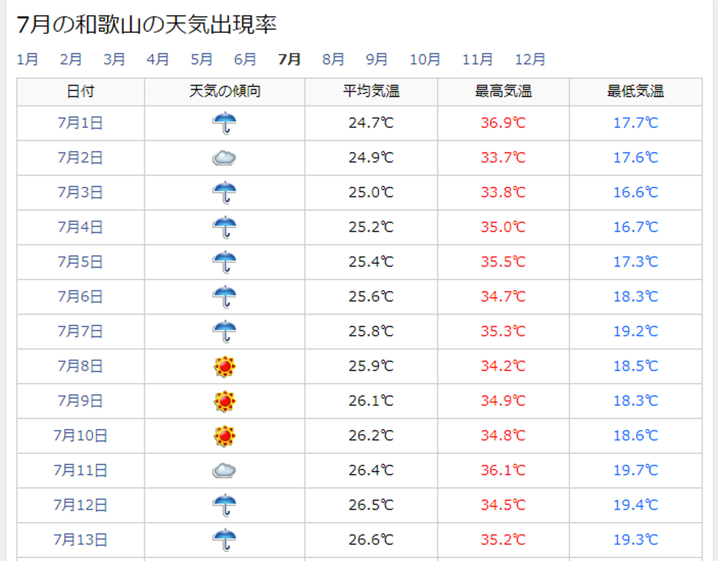The height and width of the screenshot is (561, 728).
Task: Switch to the 5月 month tab
Action: pyautogui.click(x=201, y=59)
